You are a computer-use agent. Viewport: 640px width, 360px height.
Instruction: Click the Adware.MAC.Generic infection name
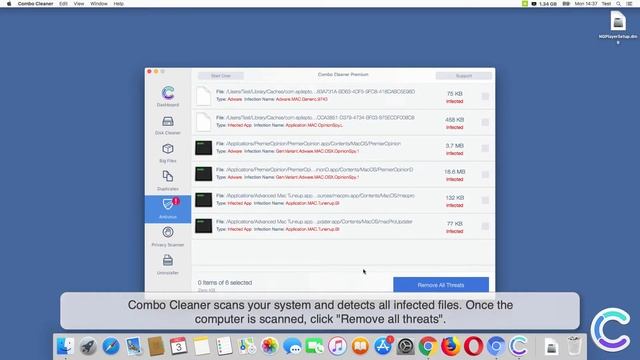(x=302, y=99)
